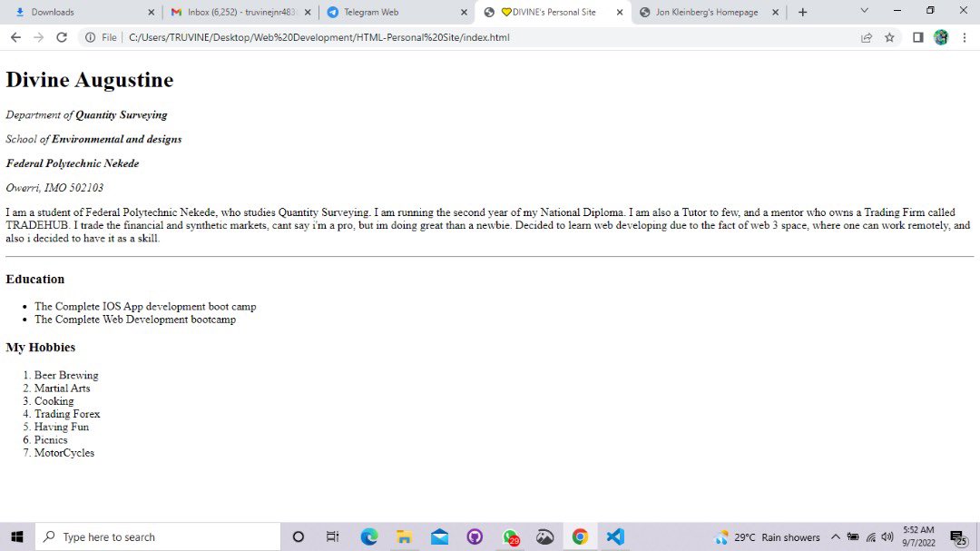The width and height of the screenshot is (980, 551).
Task: Open the volume slider from the taskbar
Action: click(887, 536)
